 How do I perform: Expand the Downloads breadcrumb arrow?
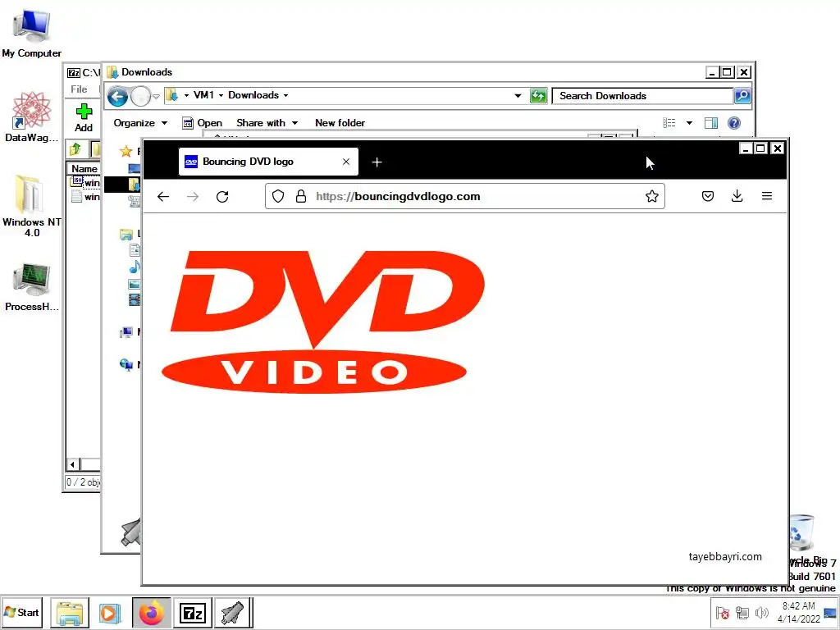pos(285,95)
